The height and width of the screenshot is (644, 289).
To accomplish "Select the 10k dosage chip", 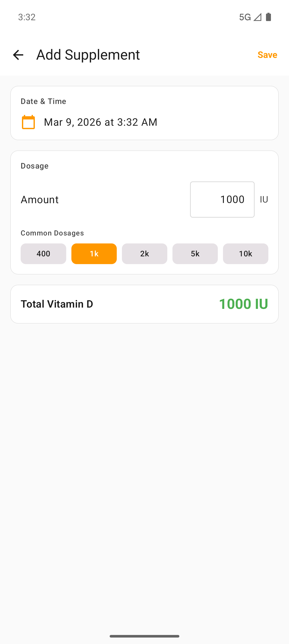I will [245, 254].
